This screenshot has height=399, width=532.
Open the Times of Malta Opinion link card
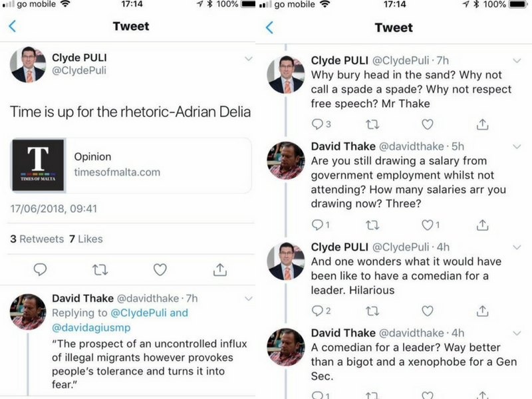point(132,165)
